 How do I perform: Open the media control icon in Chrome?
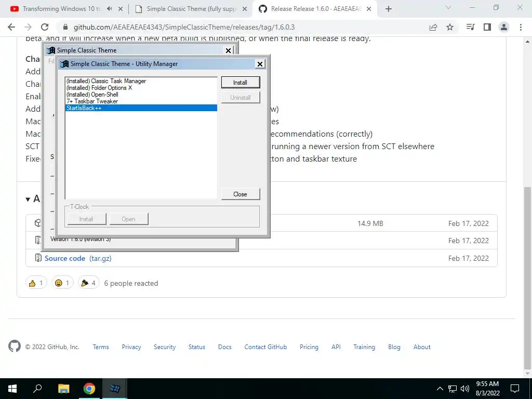click(x=470, y=27)
